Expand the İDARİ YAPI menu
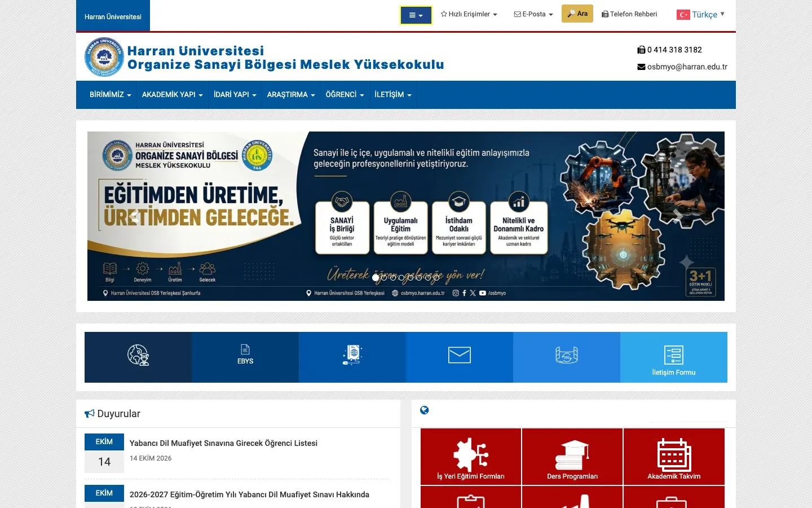The height and width of the screenshot is (508, 812). [235, 95]
